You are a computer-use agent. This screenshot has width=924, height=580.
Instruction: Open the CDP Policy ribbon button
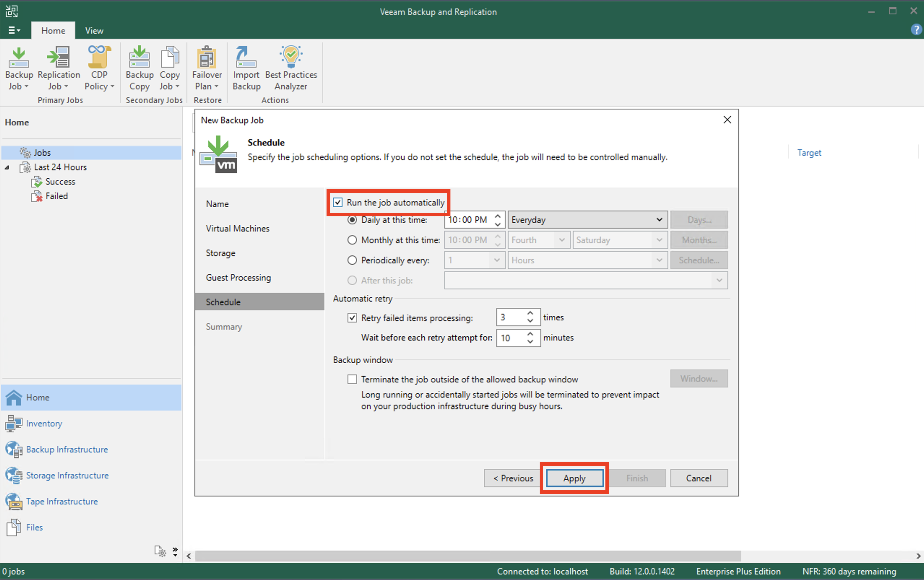(99, 68)
